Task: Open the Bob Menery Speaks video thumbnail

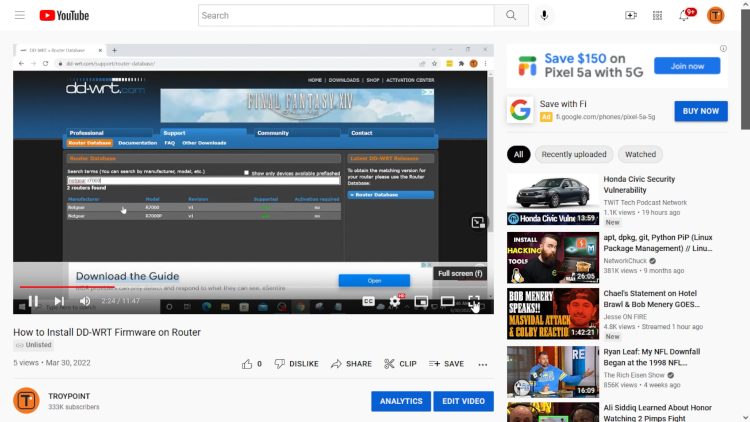Action: [x=552, y=314]
